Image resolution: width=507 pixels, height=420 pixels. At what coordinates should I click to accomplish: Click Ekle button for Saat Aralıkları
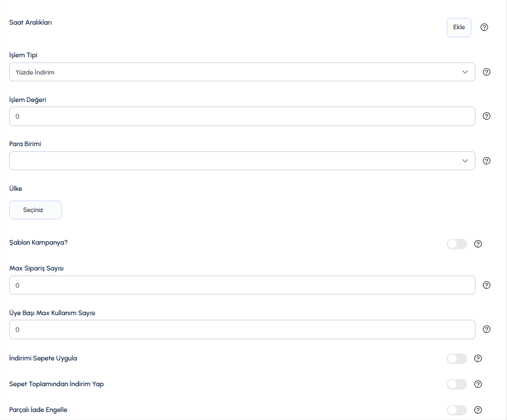pyautogui.click(x=459, y=28)
